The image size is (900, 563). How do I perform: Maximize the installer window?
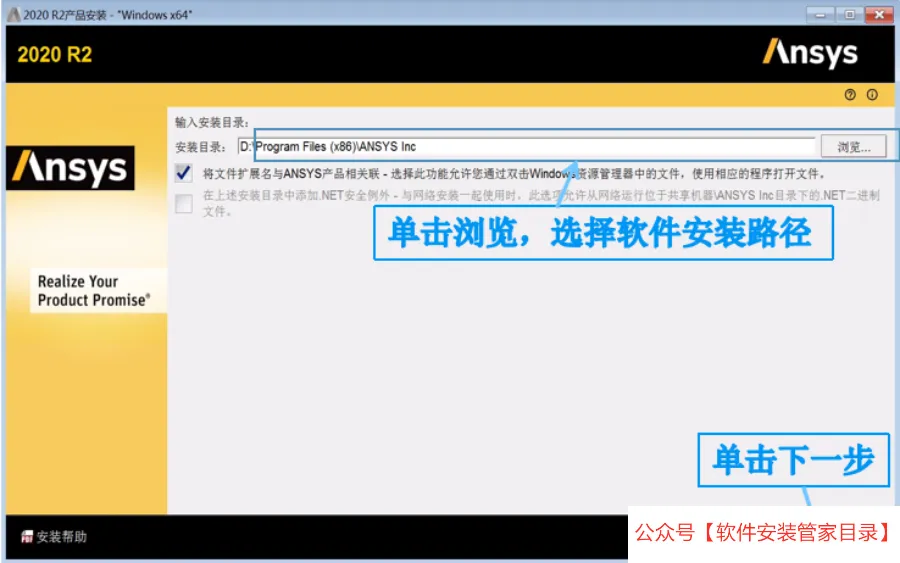tap(849, 15)
